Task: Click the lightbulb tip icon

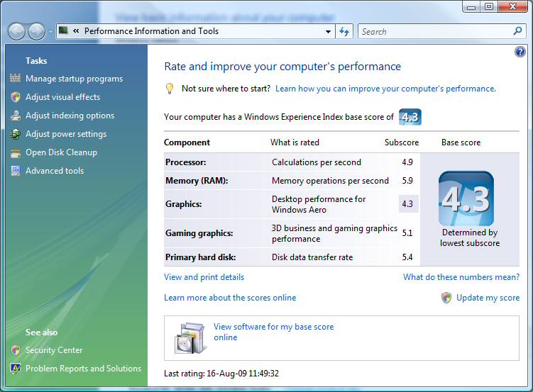Action: click(170, 89)
